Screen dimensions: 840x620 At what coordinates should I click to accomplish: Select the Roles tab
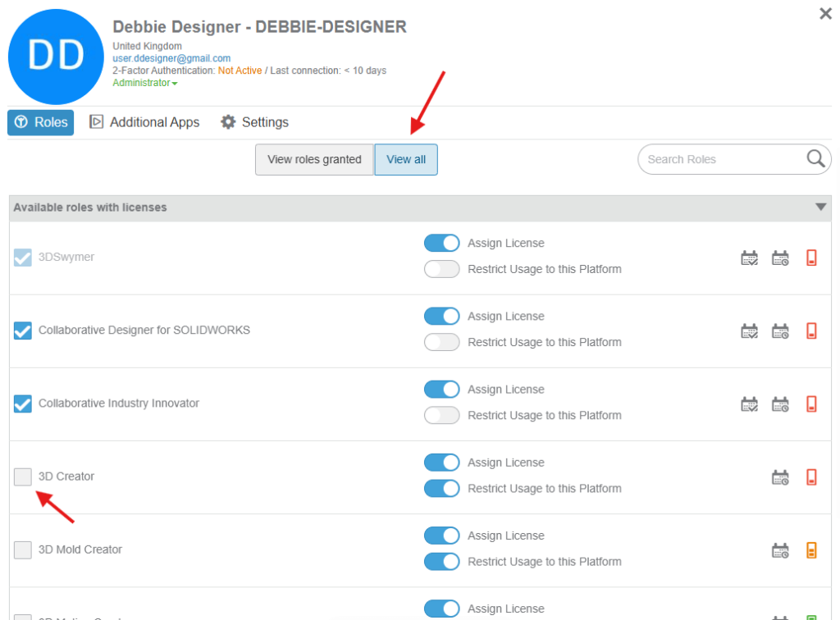(40, 121)
